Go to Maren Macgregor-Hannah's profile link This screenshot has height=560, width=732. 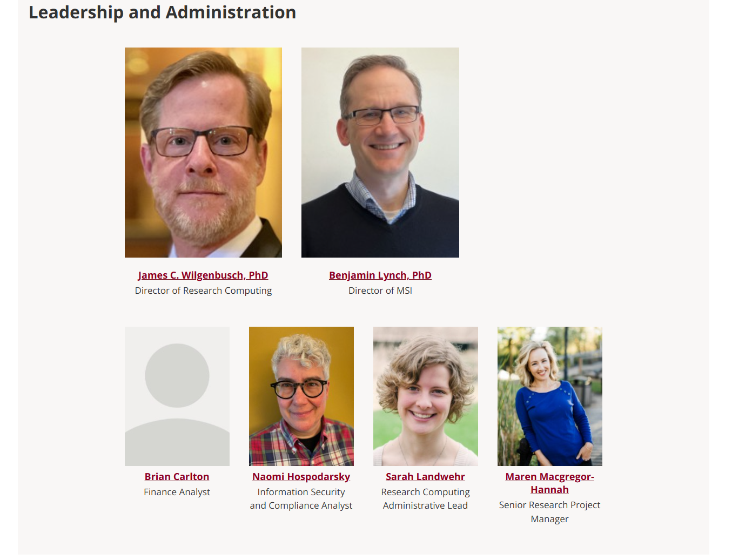point(549,483)
